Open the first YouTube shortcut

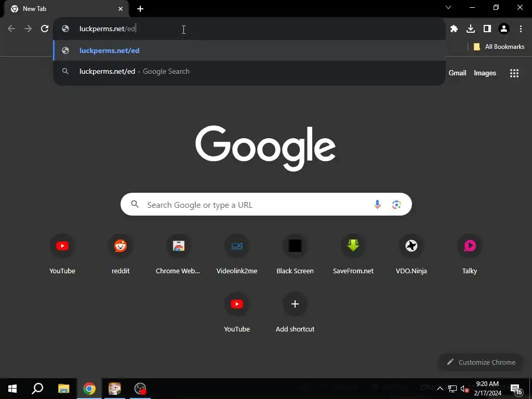[62, 253]
